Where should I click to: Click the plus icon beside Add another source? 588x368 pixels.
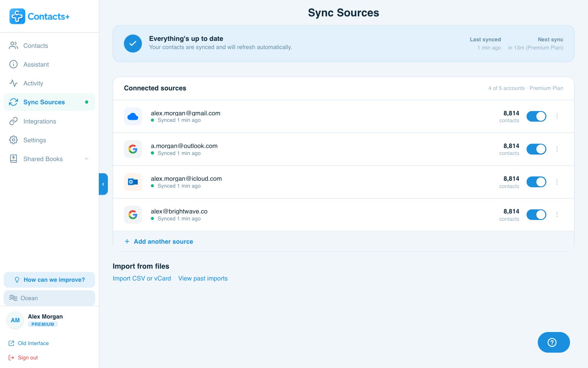(127, 242)
